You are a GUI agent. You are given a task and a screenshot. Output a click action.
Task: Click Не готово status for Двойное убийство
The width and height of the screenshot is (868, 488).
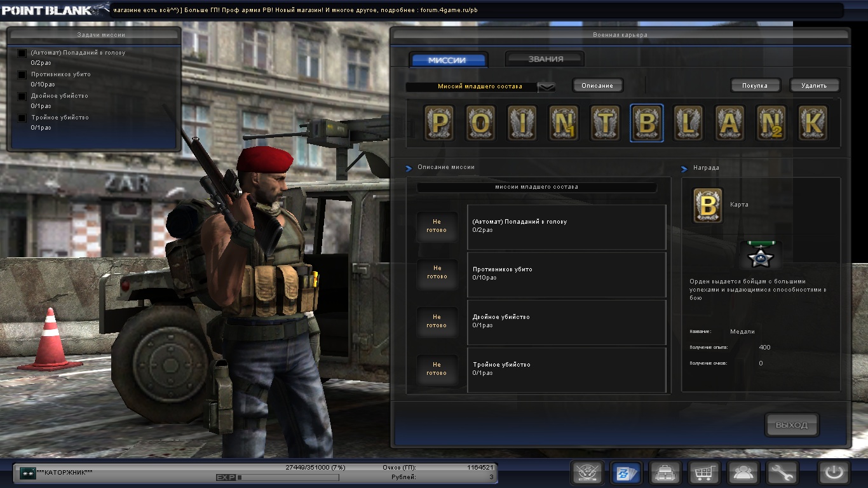point(437,321)
